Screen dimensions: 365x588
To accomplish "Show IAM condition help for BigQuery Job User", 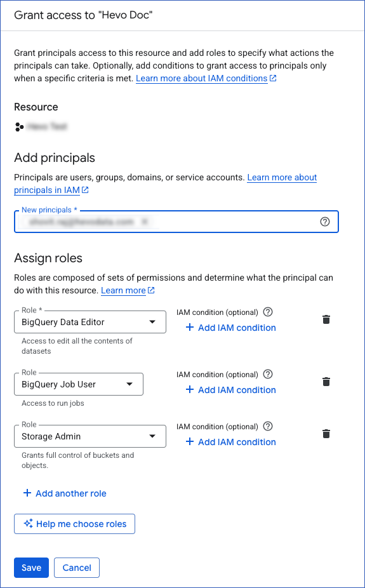I will click(268, 374).
